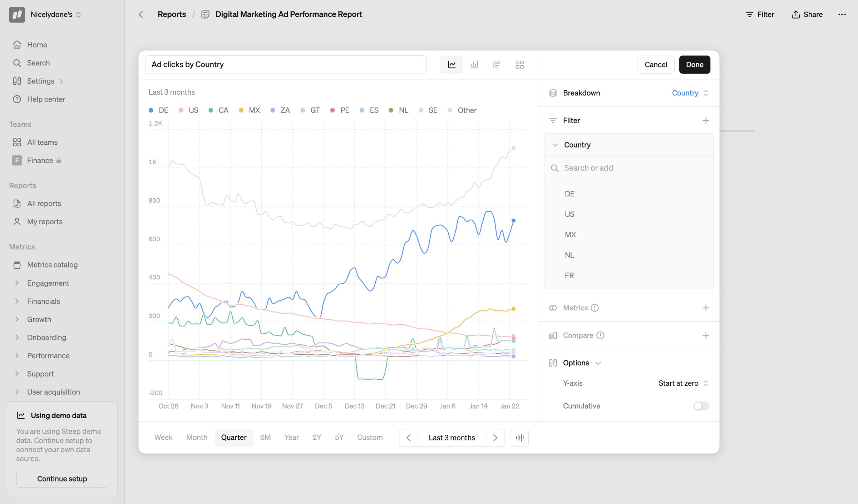Viewport: 858px width, 504px height.
Task: Select the Week time range tab
Action: click(x=163, y=438)
